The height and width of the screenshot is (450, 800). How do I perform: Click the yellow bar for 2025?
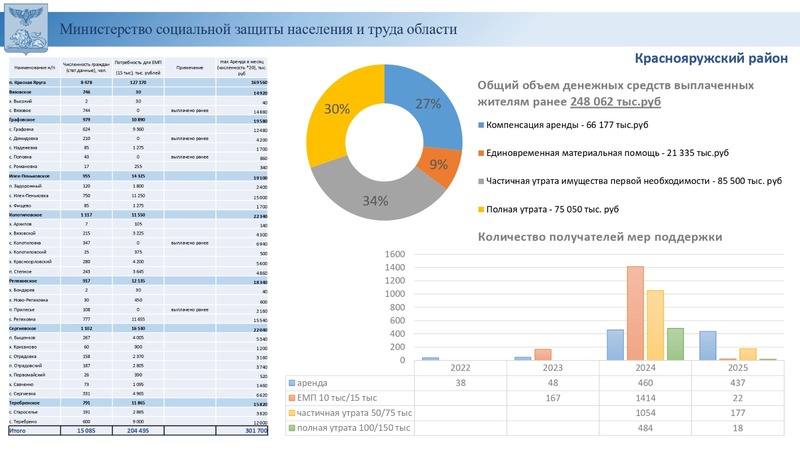[x=748, y=354]
